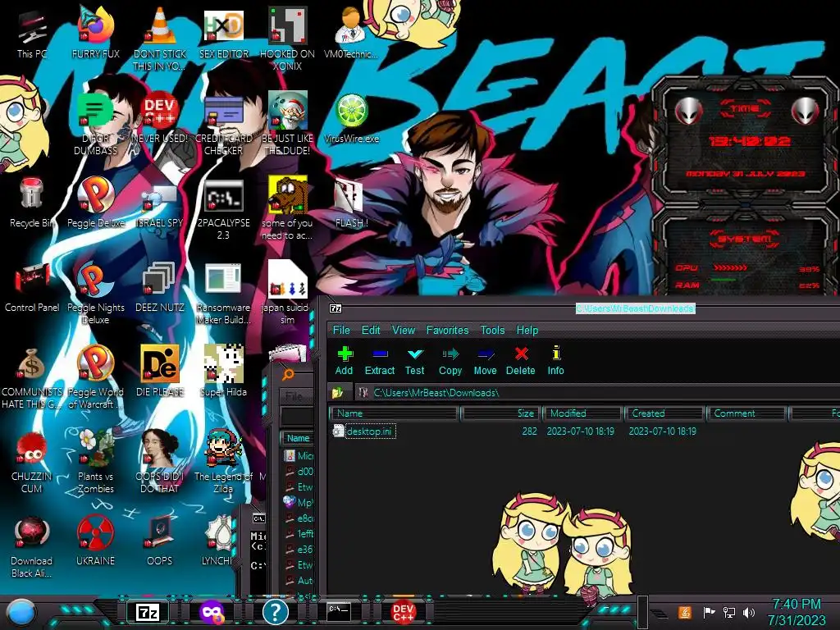Screen dimensions: 840x630
Task: Select the OOPS DID I DO THAT icon
Action: tap(160, 461)
